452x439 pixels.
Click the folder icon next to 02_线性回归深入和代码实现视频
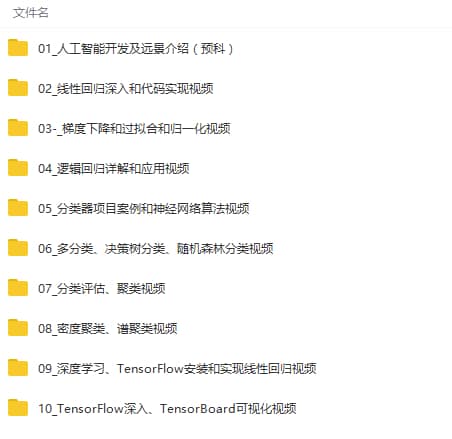18,88
